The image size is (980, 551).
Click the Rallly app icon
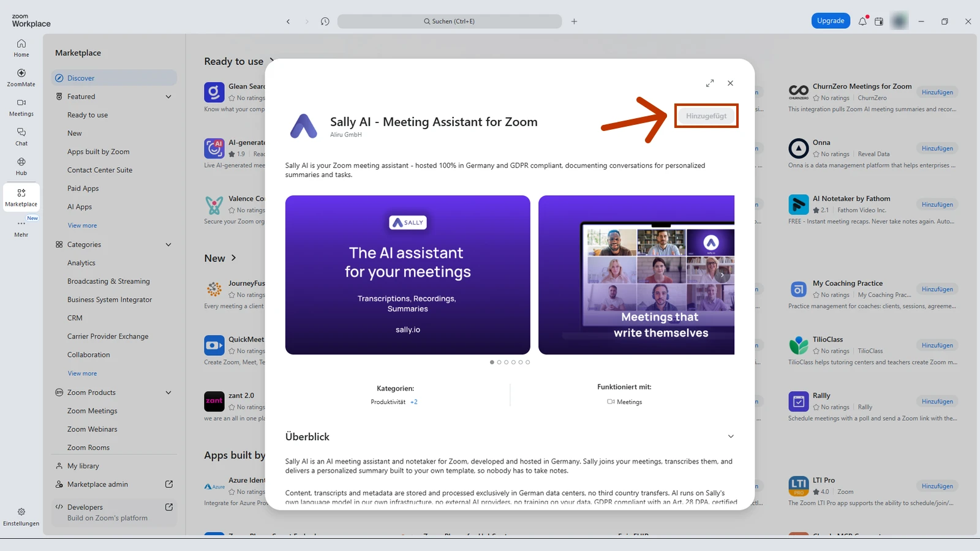799,402
